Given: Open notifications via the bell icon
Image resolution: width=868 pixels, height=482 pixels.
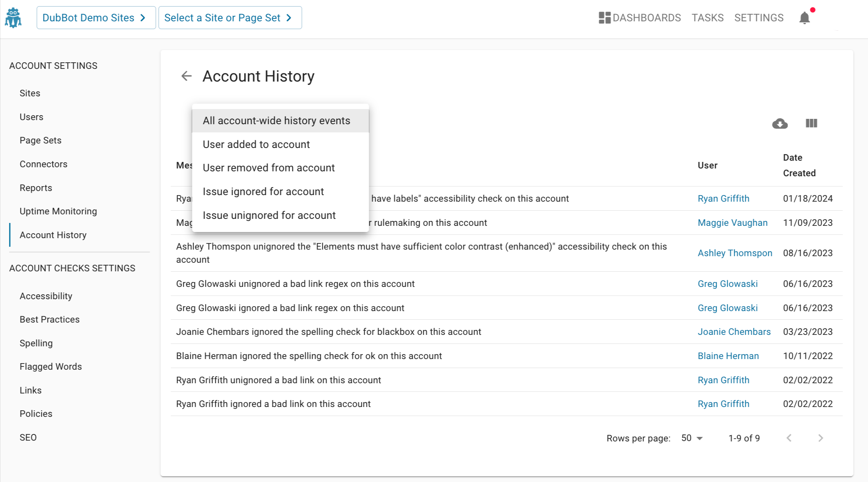Looking at the screenshot, I should point(804,17).
